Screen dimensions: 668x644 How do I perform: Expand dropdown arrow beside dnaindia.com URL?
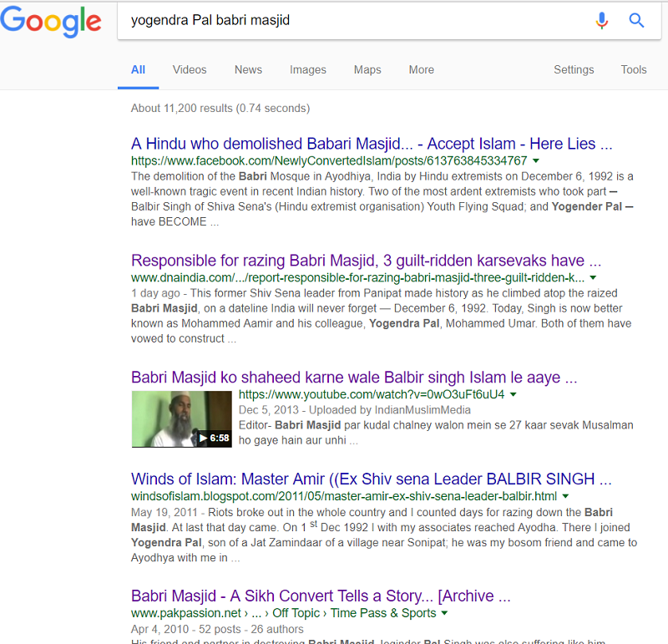[x=593, y=278]
